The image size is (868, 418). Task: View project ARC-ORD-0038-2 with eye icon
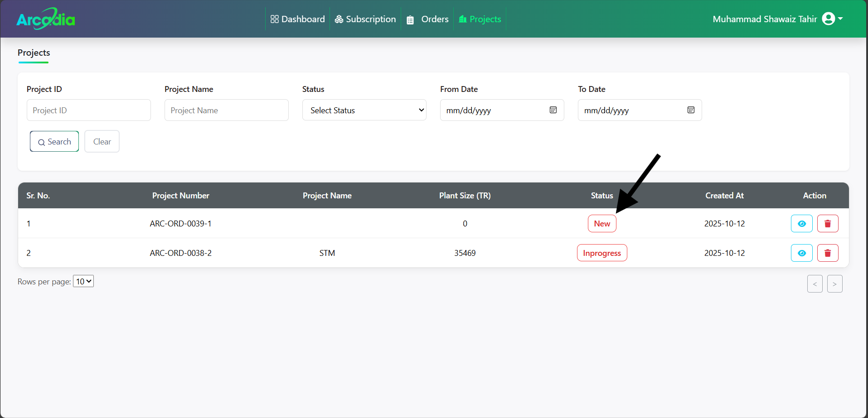point(801,253)
